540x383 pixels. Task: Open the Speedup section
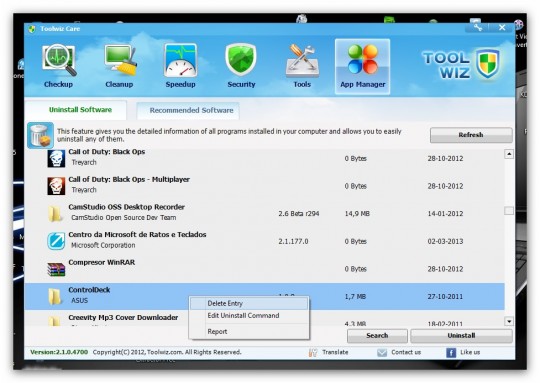click(180, 66)
